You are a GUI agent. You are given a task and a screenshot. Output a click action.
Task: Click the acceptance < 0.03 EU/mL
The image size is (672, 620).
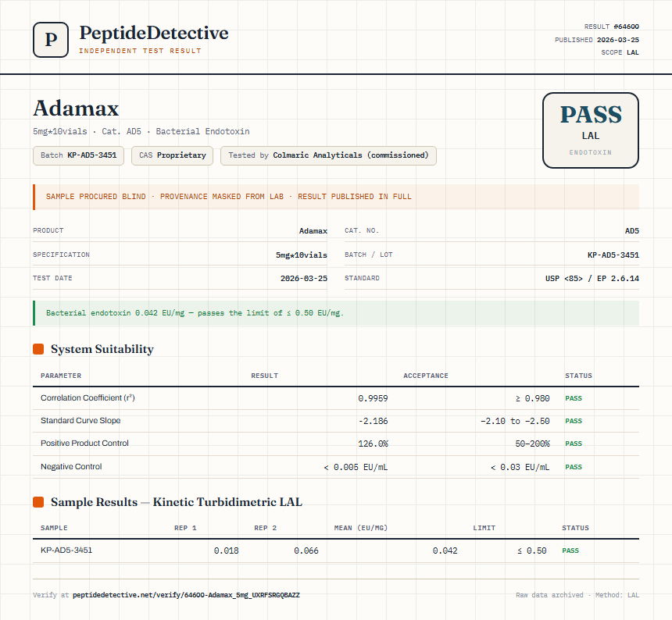click(x=520, y=467)
